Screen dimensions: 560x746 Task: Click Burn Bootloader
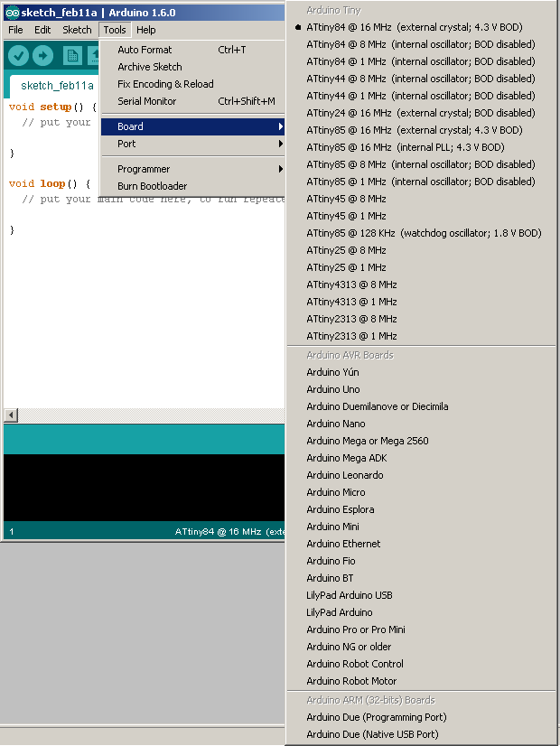pos(192,186)
